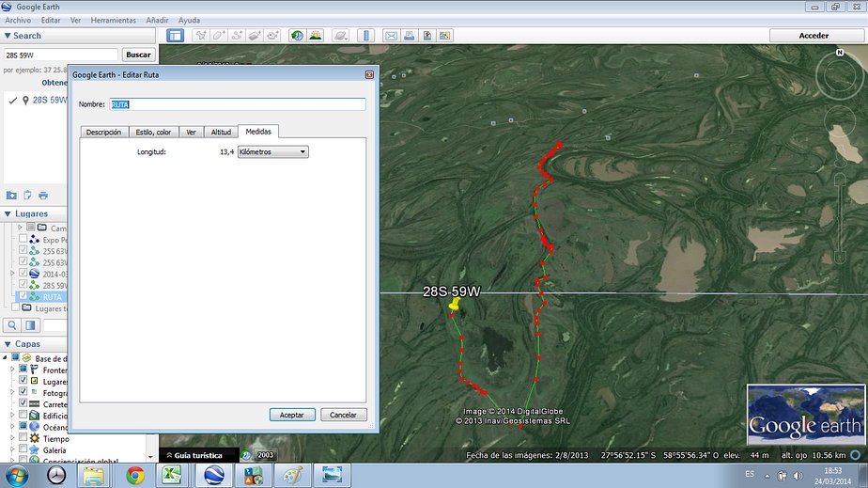Show historical imagery with clock icon

297,36
